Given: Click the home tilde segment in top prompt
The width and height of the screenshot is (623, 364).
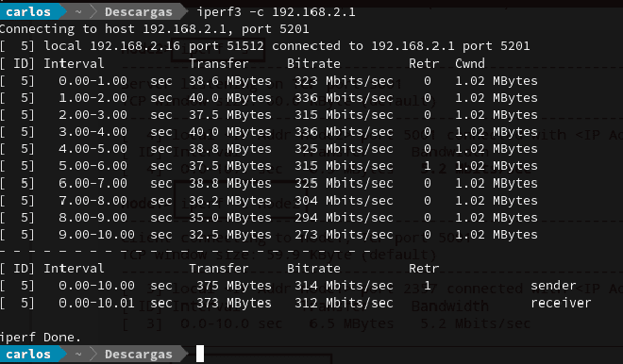Looking at the screenshot, I should coord(78,12).
